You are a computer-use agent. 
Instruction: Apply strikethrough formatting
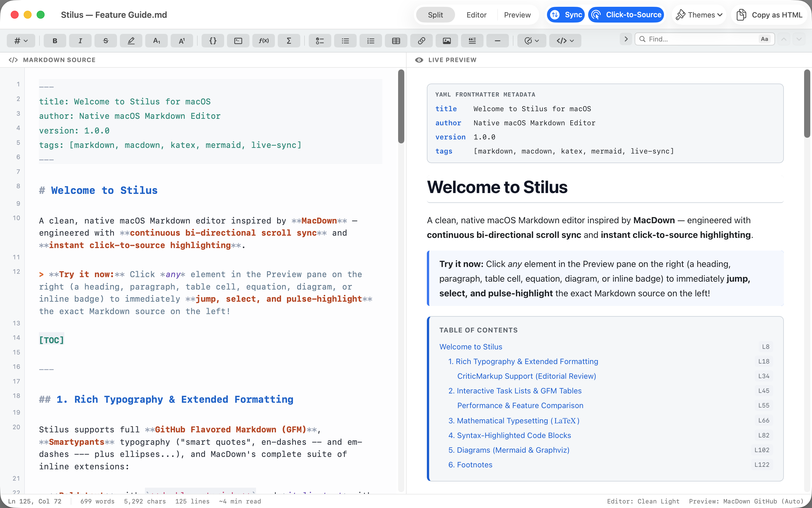(106, 41)
